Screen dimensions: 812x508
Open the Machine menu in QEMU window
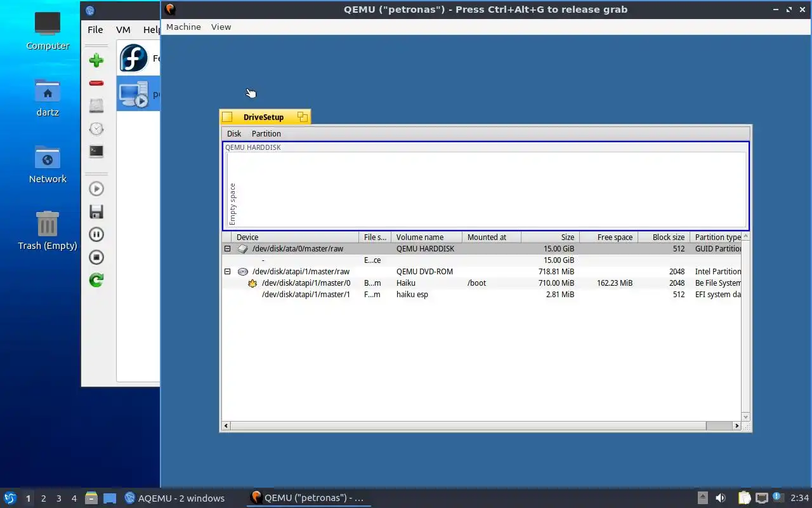pos(183,27)
